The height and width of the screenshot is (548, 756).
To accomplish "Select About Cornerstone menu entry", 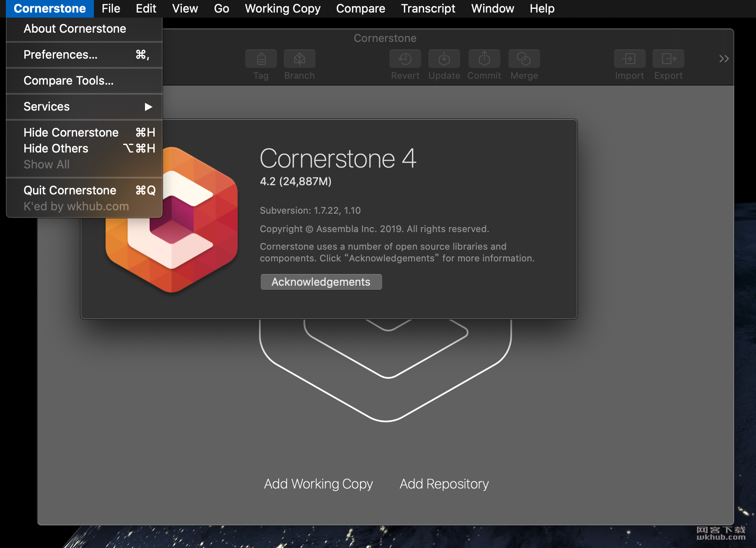I will (x=84, y=28).
